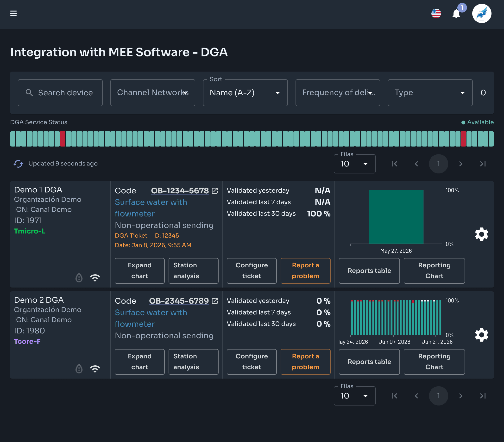Click the Tcore-F device model label
The image size is (504, 442).
[x=27, y=341]
